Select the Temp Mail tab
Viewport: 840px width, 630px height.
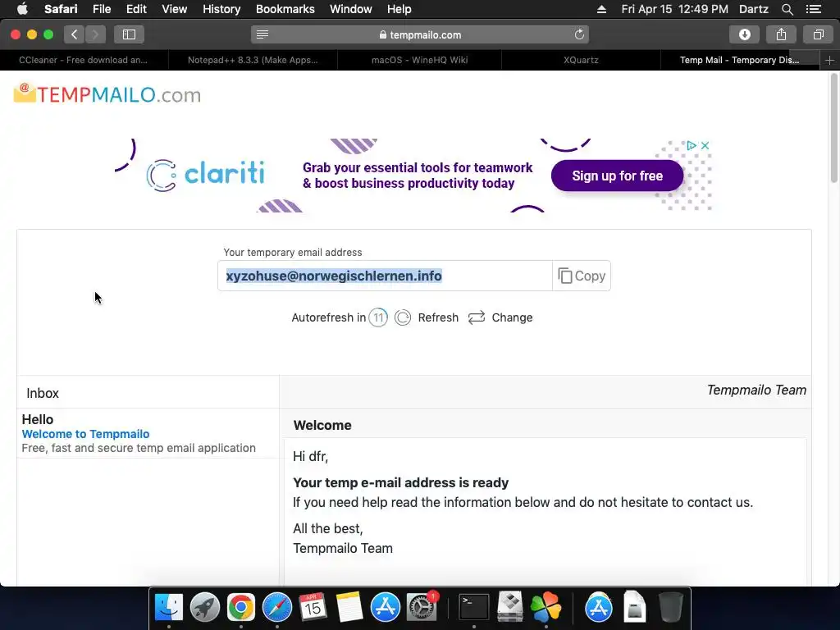[x=740, y=60]
